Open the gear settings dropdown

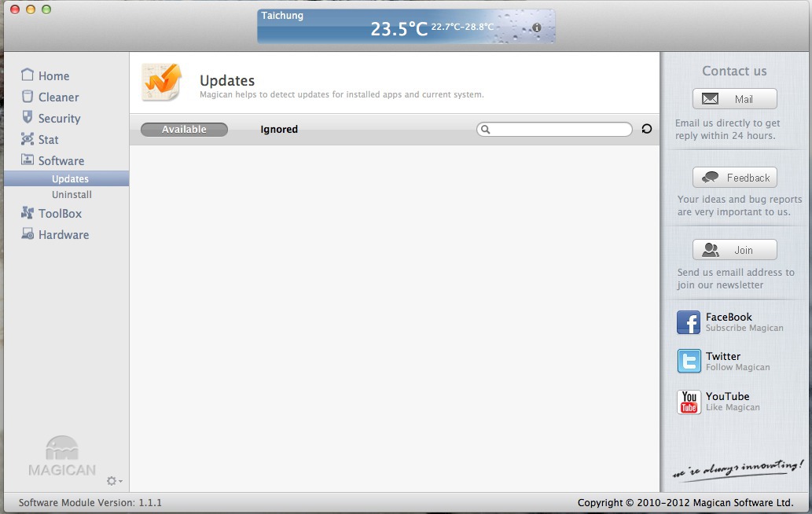point(114,481)
